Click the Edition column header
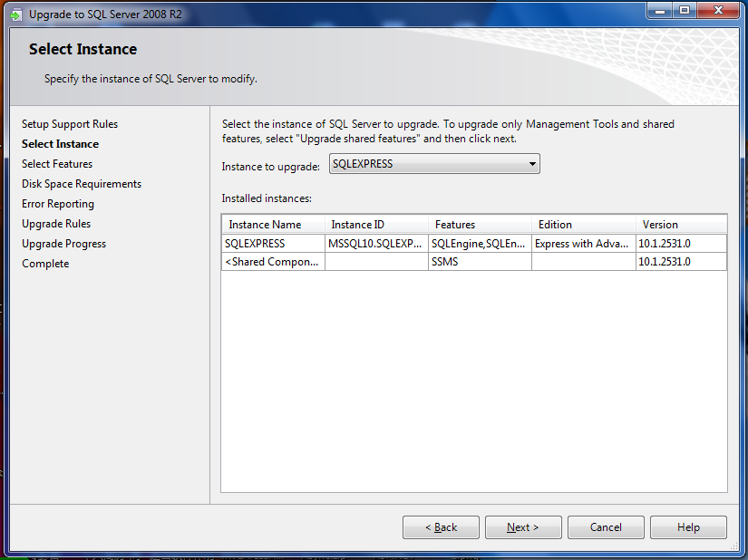The width and height of the screenshot is (748, 560). coord(583,225)
